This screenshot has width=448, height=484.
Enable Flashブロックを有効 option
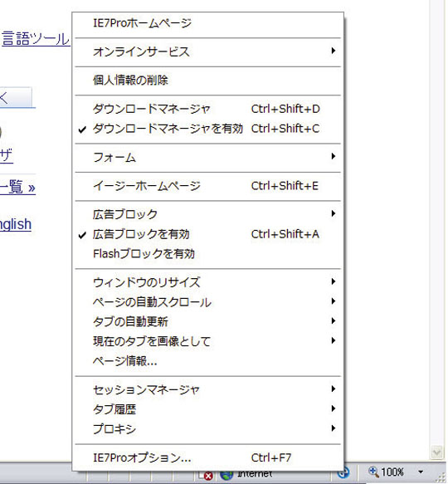207,254
